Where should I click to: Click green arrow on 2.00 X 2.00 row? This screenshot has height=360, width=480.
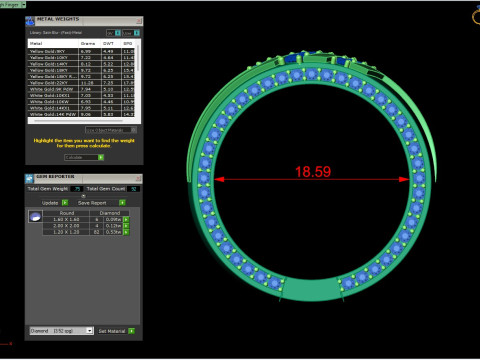[x=126, y=226]
